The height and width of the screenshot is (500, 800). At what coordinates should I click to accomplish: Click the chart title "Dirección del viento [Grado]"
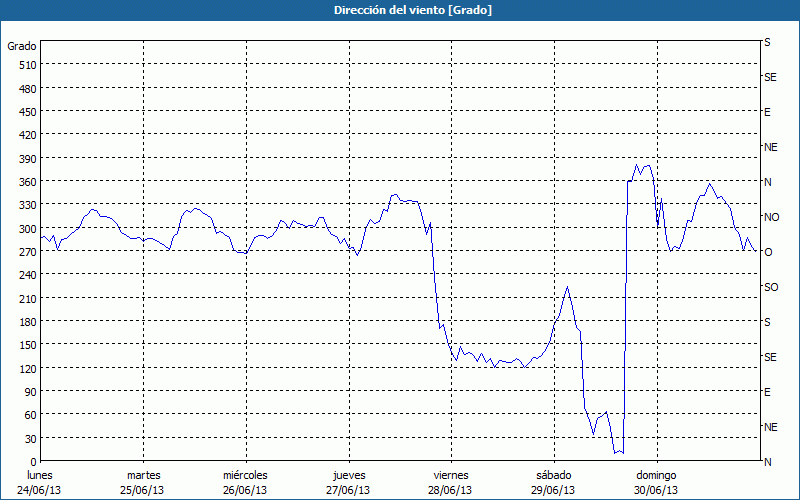pos(399,10)
